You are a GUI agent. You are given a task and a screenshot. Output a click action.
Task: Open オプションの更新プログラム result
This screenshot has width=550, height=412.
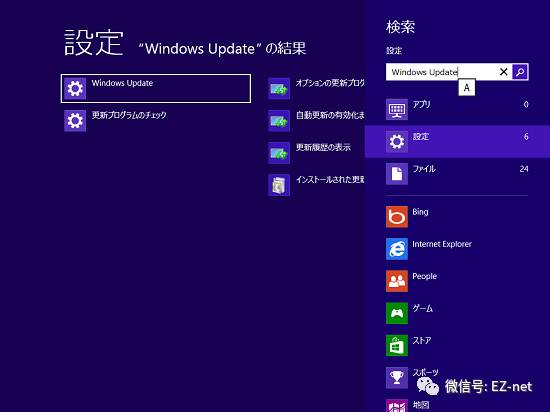[x=316, y=88]
